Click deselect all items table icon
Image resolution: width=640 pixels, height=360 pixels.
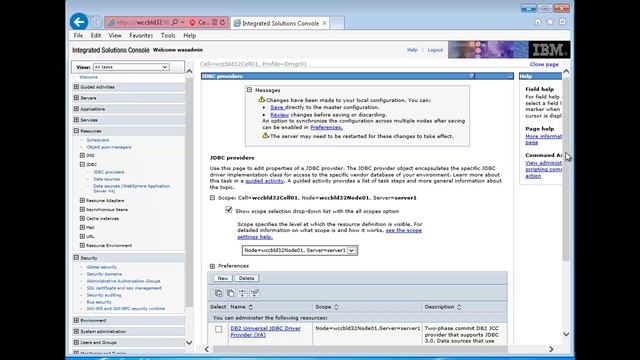click(x=231, y=293)
